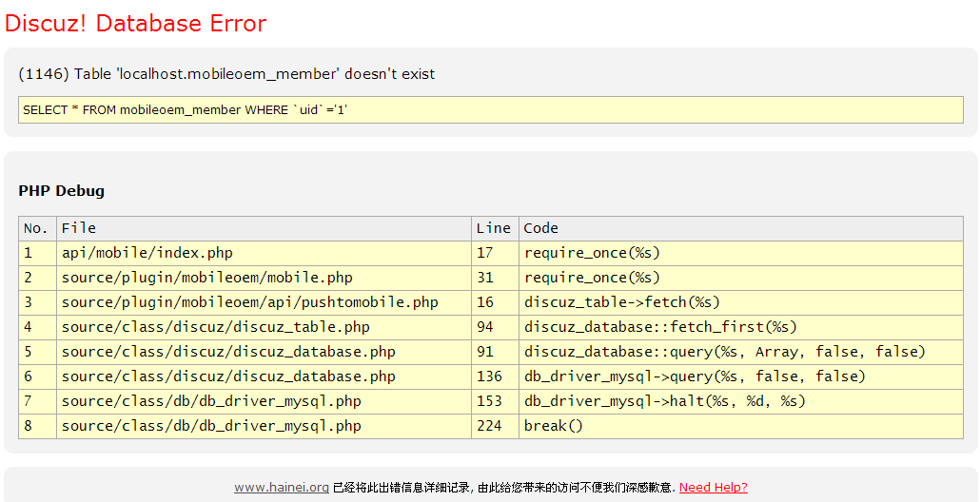Click row number 8 cell

point(37,426)
